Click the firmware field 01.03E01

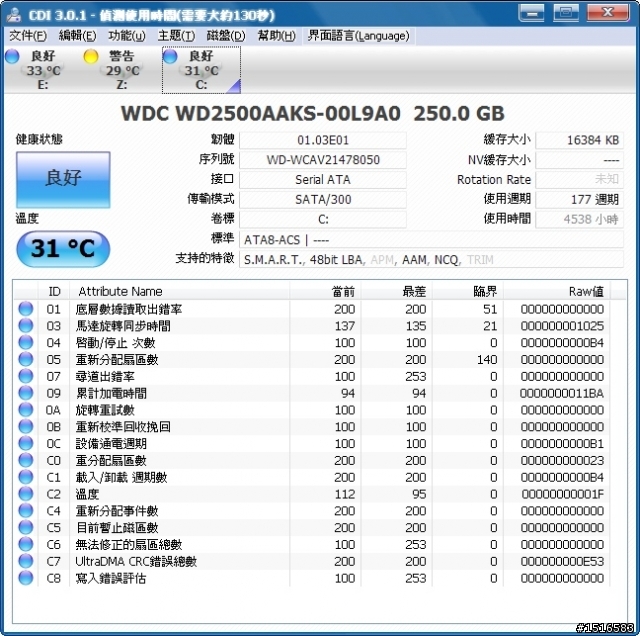[322, 140]
